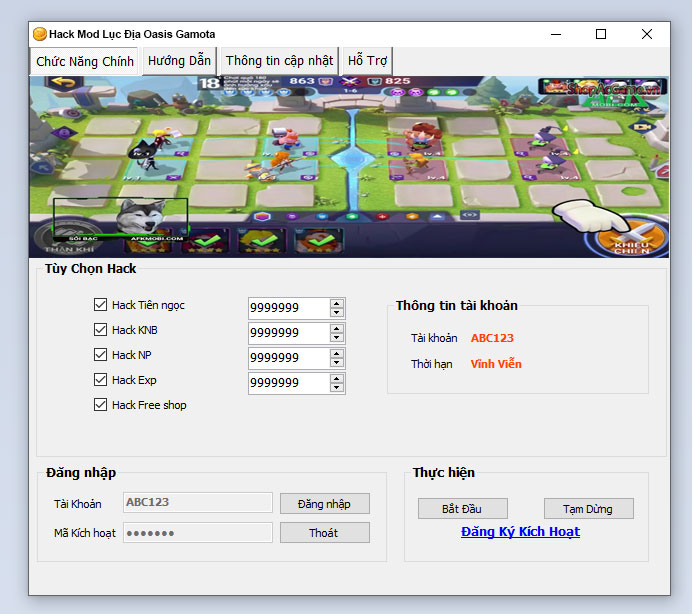The height and width of the screenshot is (616, 693).
Task: Open the Thông tin cập nhật tab
Action: 279,61
